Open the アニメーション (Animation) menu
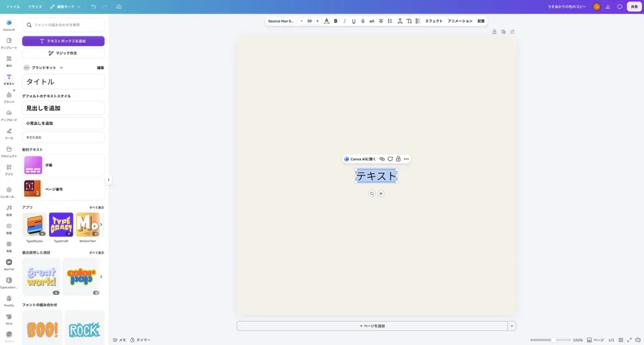The width and height of the screenshot is (644, 345). tap(460, 21)
